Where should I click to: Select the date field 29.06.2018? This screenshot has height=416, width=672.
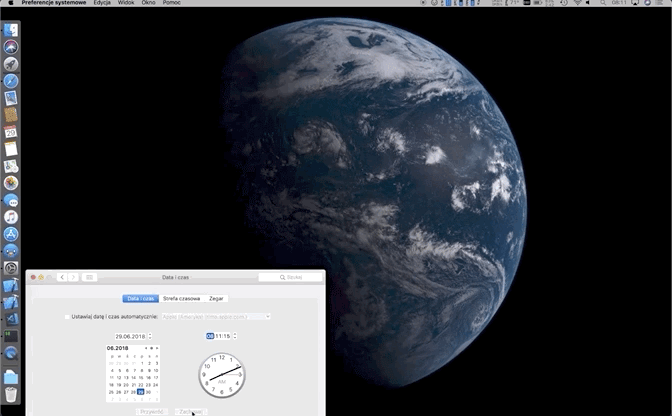coord(131,336)
